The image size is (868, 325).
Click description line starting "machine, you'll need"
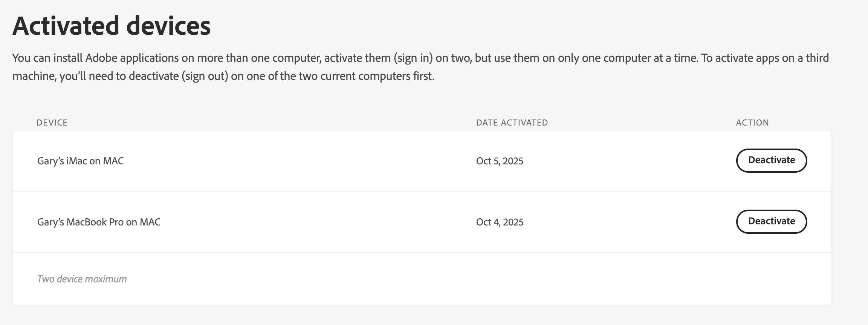pyautogui.click(x=223, y=76)
